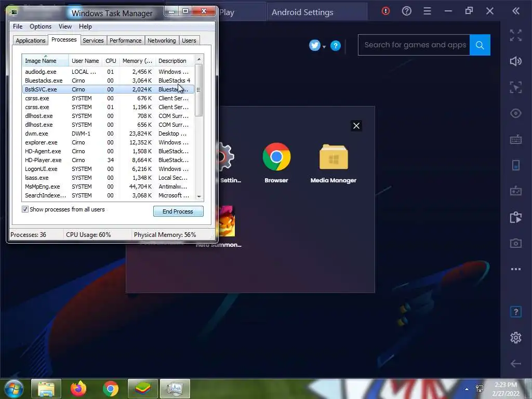Open the Windows Start button
The height and width of the screenshot is (399, 532).
click(x=14, y=389)
